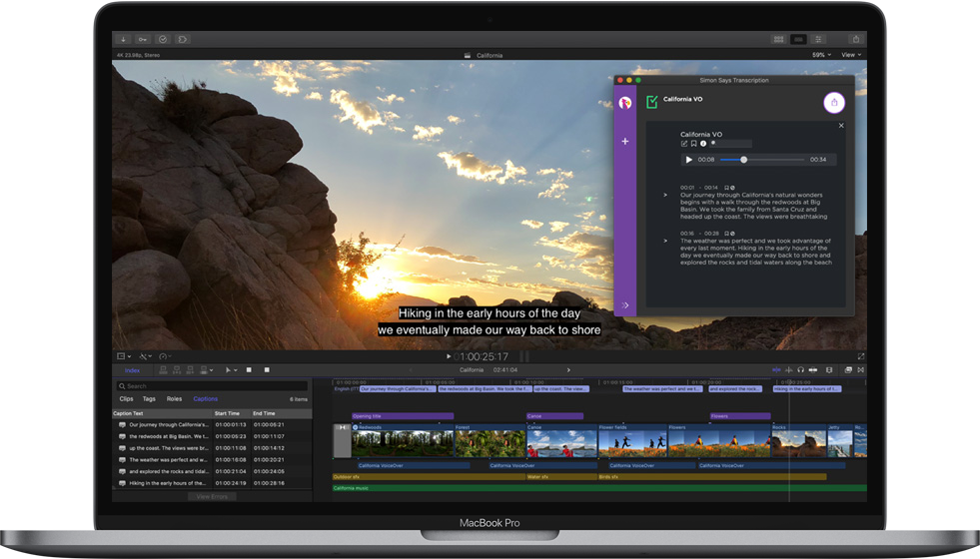980x559 pixels.
Task: Click the plus icon in the purple sidebar
Action: (x=625, y=142)
